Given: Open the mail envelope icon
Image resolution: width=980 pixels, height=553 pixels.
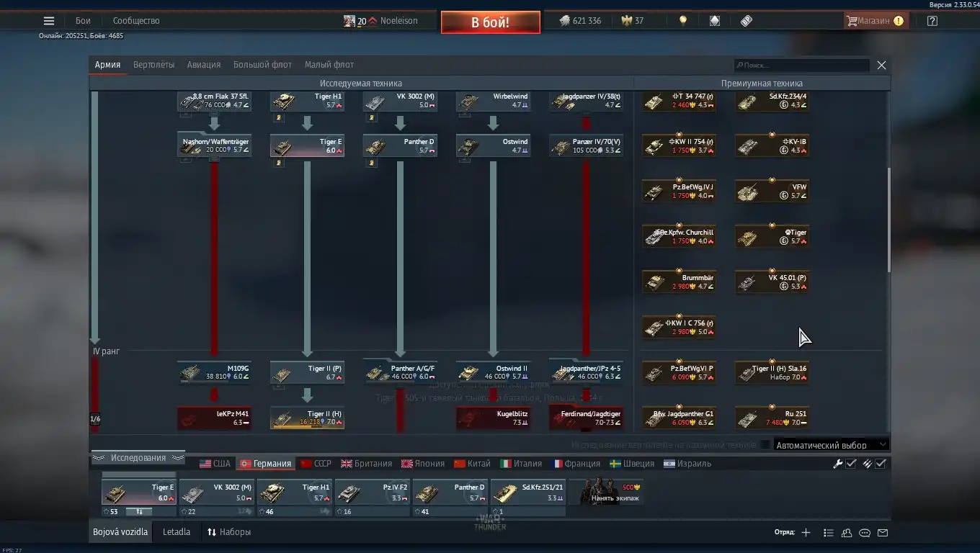Looking at the screenshot, I should pos(883,533).
